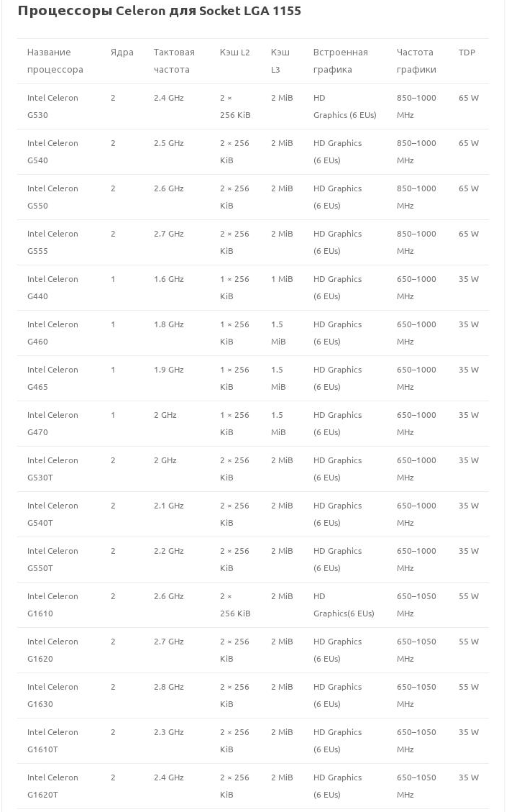Click the "Ядра" column header
The height and width of the screenshot is (812, 509).
(x=122, y=53)
